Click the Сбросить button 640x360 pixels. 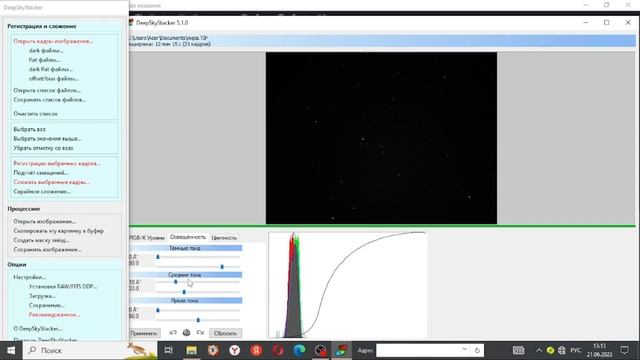[x=225, y=333]
